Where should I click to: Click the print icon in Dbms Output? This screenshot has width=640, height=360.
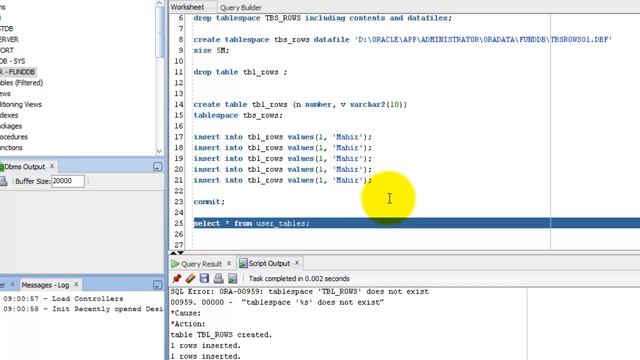coord(3,181)
